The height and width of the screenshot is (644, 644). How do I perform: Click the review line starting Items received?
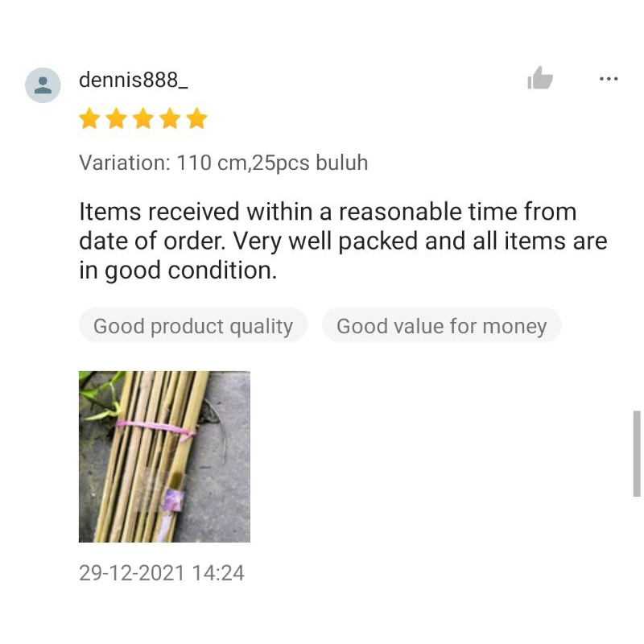tap(328, 212)
